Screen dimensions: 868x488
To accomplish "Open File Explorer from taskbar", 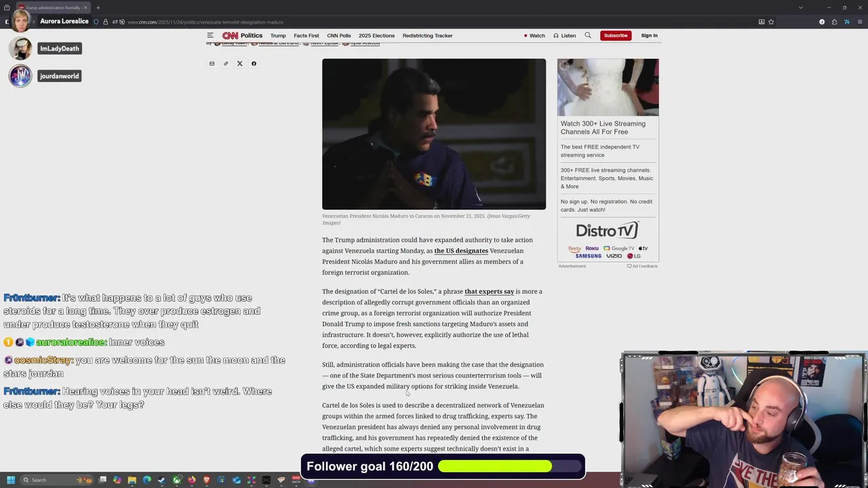I will (132, 480).
